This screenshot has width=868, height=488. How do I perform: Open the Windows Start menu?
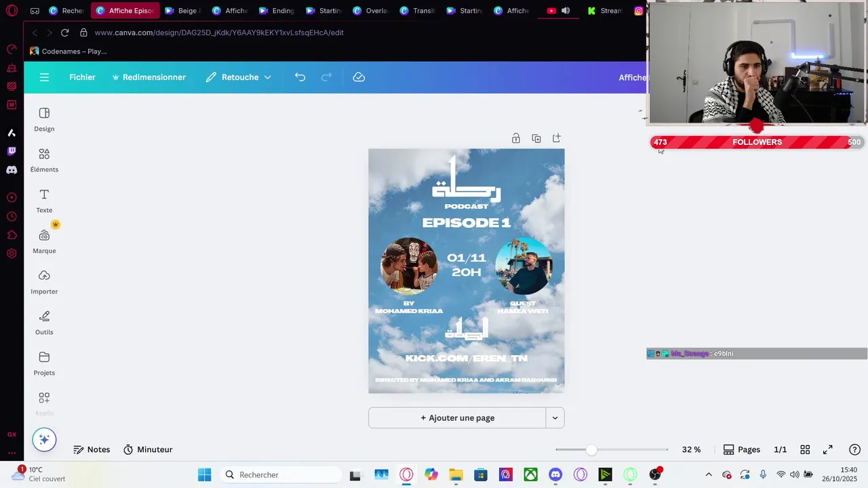(204, 474)
